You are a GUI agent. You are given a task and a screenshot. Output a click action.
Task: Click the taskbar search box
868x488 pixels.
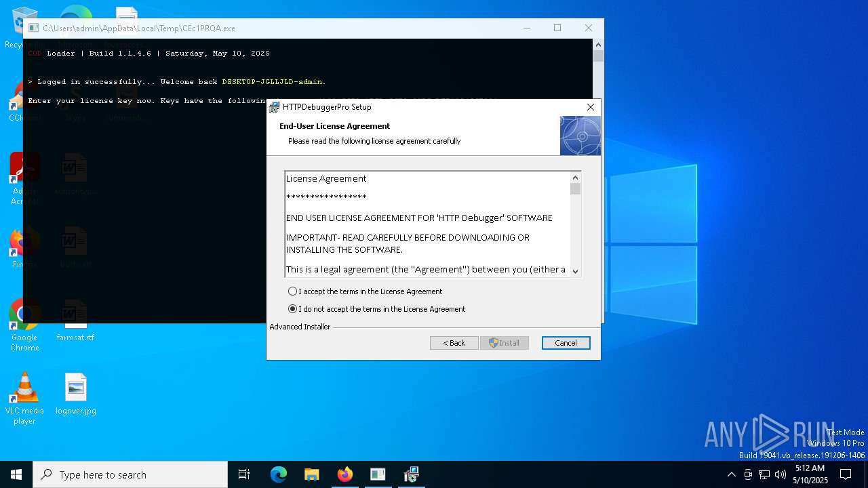(130, 474)
